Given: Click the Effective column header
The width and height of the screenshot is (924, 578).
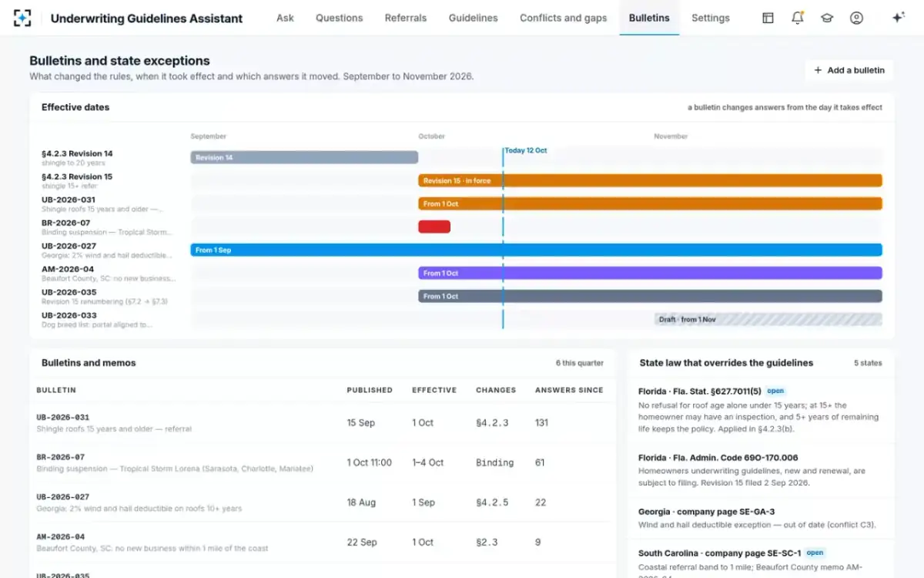Looking at the screenshot, I should pyautogui.click(x=434, y=390).
